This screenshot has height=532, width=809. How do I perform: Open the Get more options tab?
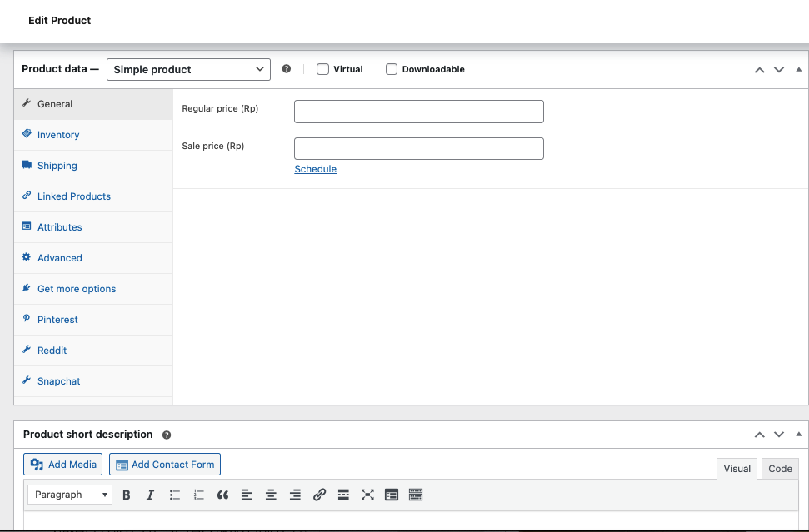[93, 289]
